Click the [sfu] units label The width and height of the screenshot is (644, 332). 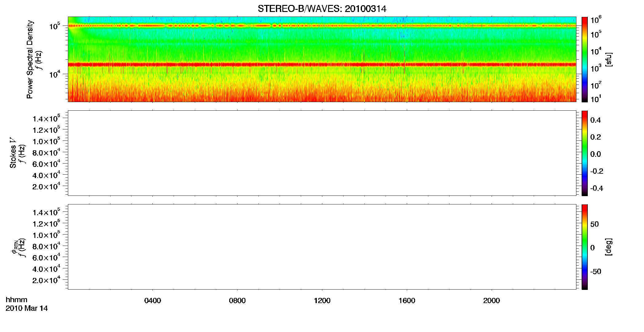click(609, 59)
